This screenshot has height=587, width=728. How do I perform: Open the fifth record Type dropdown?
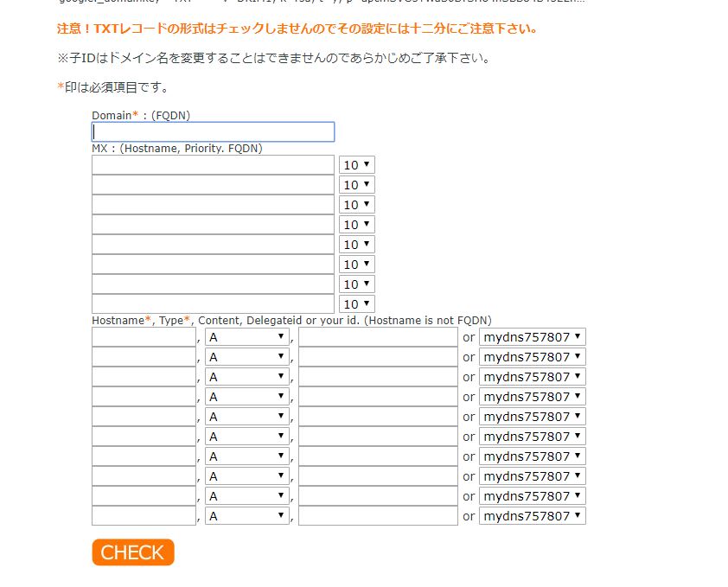coord(247,417)
